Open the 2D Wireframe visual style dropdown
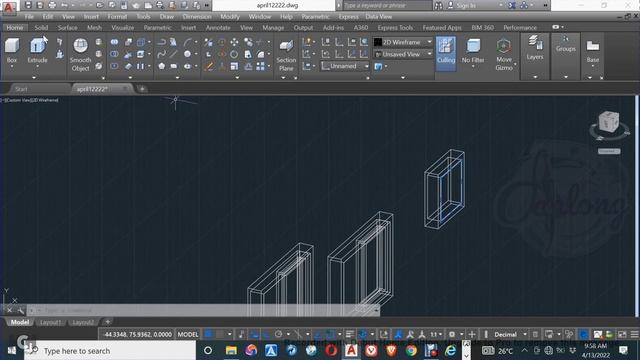Screen dimensions: 640x360 point(402,42)
